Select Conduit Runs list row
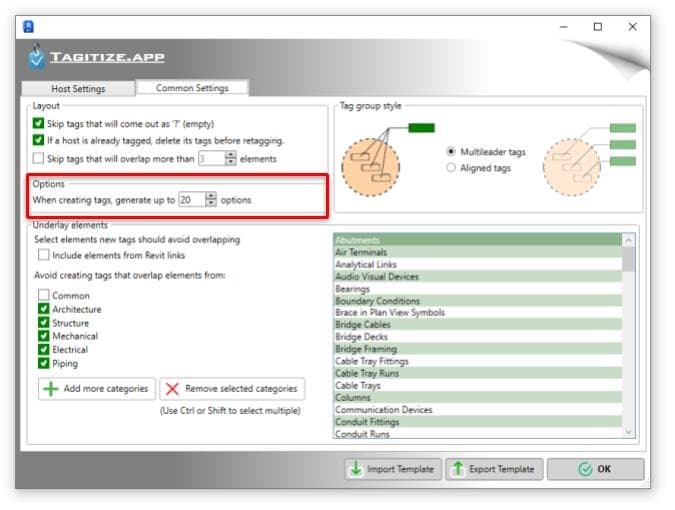The width and height of the screenshot is (675, 510). click(478, 433)
